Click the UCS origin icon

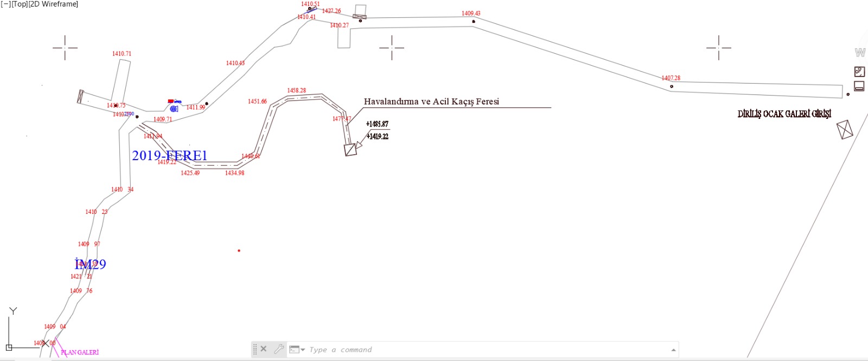tap(9, 347)
